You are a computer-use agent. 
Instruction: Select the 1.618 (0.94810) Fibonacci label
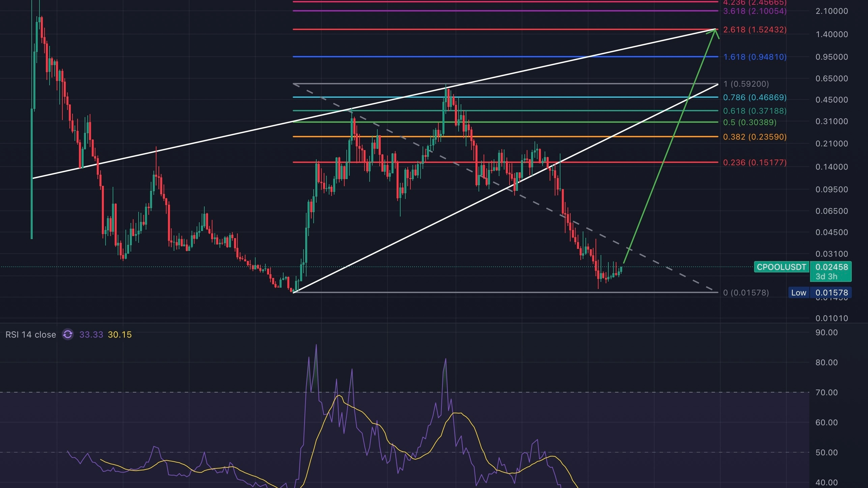[x=755, y=57]
